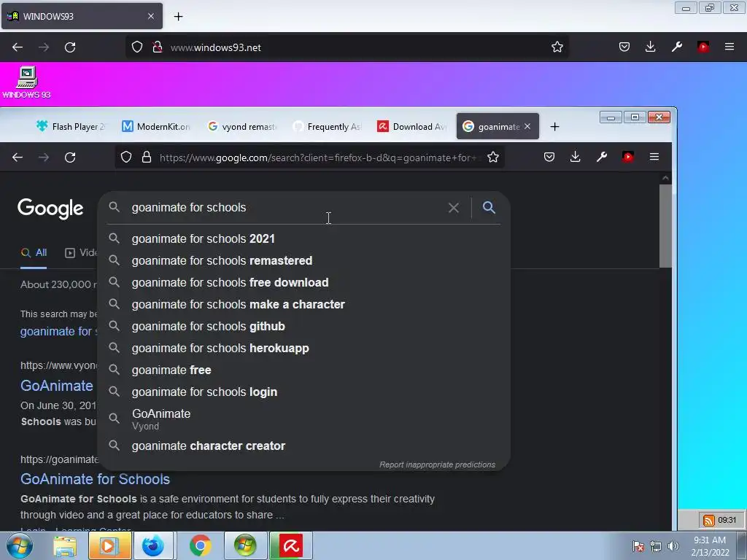
Task: Select suggestion goanimate for schools github
Action: (x=304, y=326)
